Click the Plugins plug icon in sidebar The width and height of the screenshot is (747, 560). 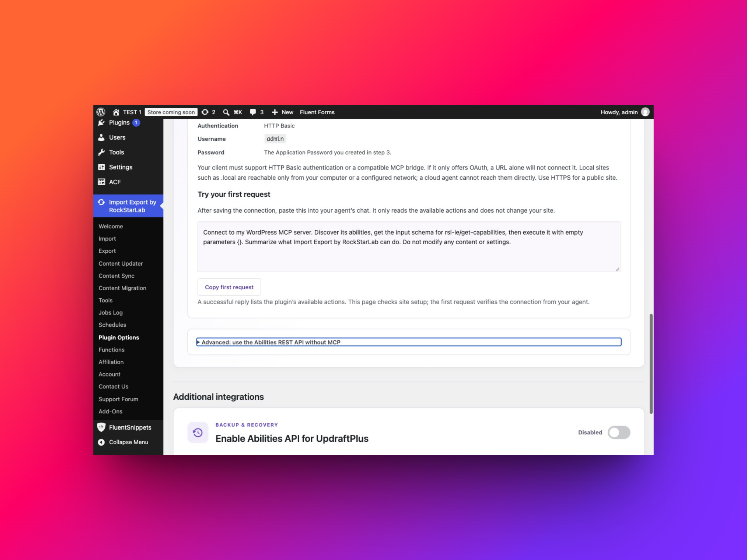[x=101, y=122]
